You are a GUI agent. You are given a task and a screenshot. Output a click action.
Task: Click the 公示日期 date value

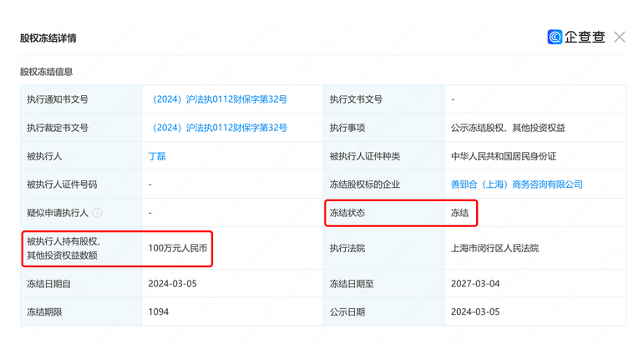[x=474, y=312]
